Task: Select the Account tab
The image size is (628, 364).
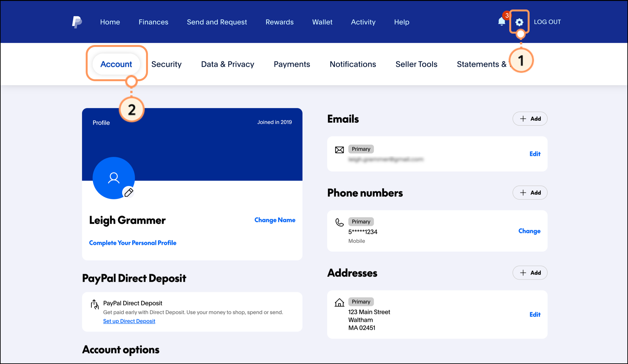Action: (x=116, y=64)
